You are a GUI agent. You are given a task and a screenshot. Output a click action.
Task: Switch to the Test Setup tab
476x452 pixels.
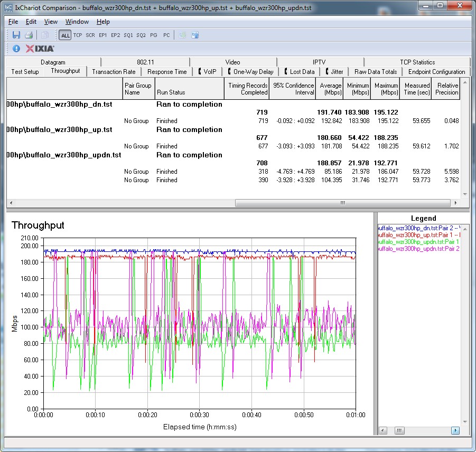25,72
